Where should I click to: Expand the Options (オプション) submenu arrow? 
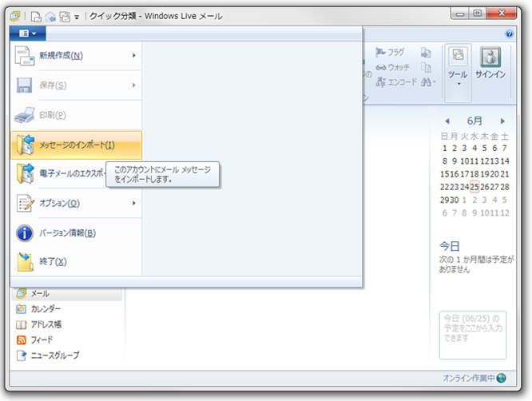134,203
